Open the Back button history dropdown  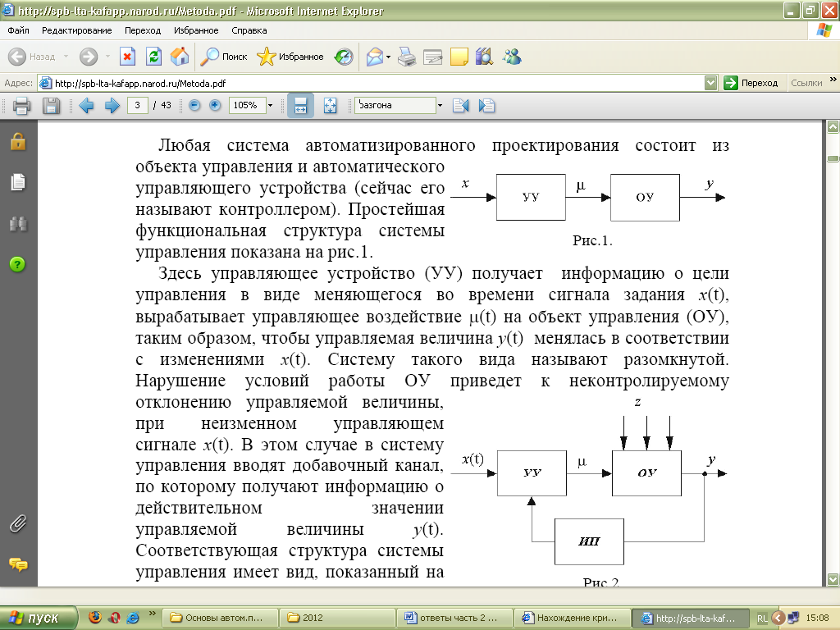pos(66,57)
